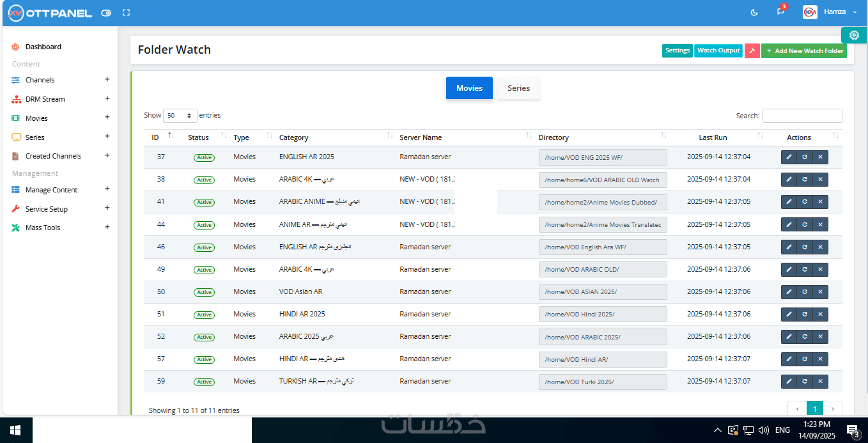Select page 1 in pagination
Viewport: 868px width, 443px height.
(x=815, y=408)
